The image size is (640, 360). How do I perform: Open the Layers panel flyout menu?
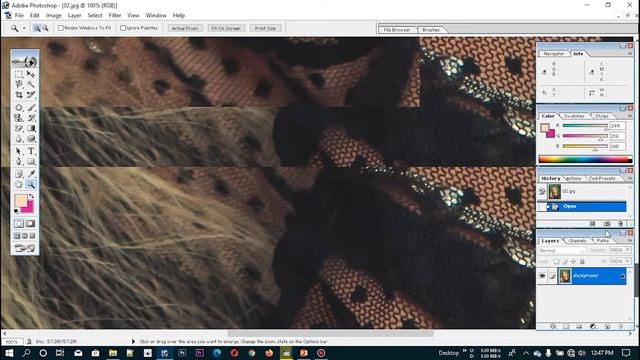pyautogui.click(x=629, y=241)
